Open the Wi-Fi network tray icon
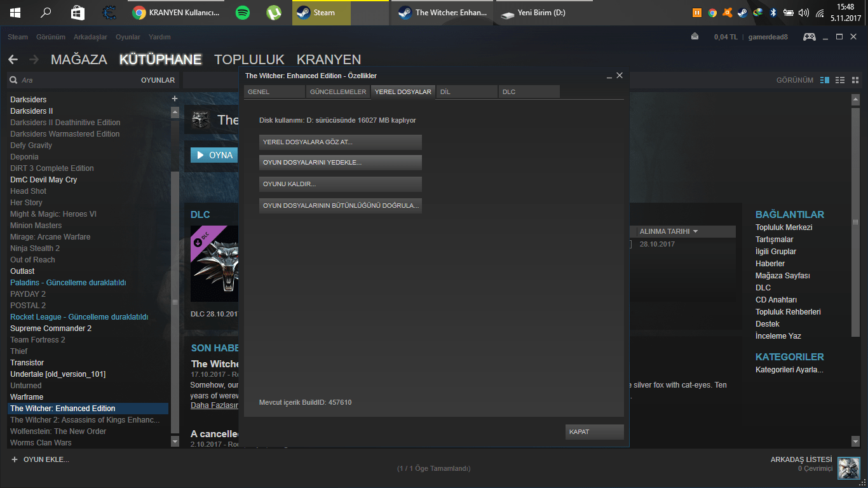 coord(820,13)
